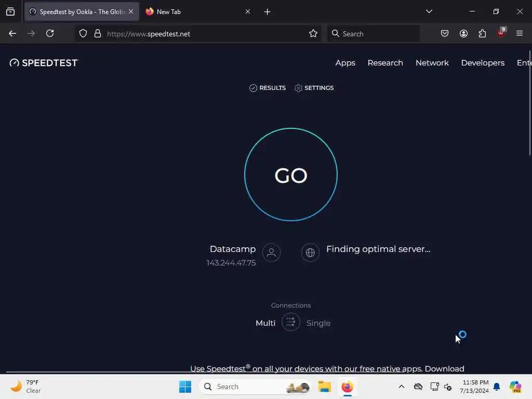Switch to the Speedtest by Ookla tab
The width and height of the screenshot is (532, 399).
click(82, 12)
